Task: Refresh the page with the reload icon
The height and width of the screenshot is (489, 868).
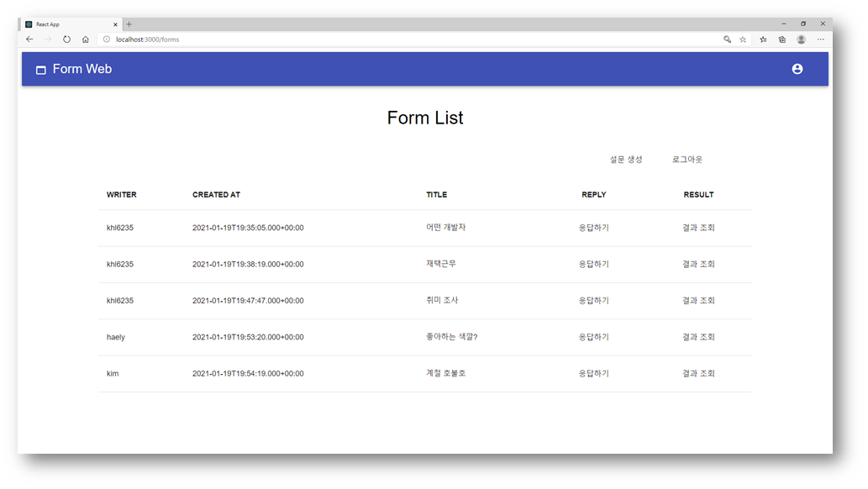Action: [66, 39]
